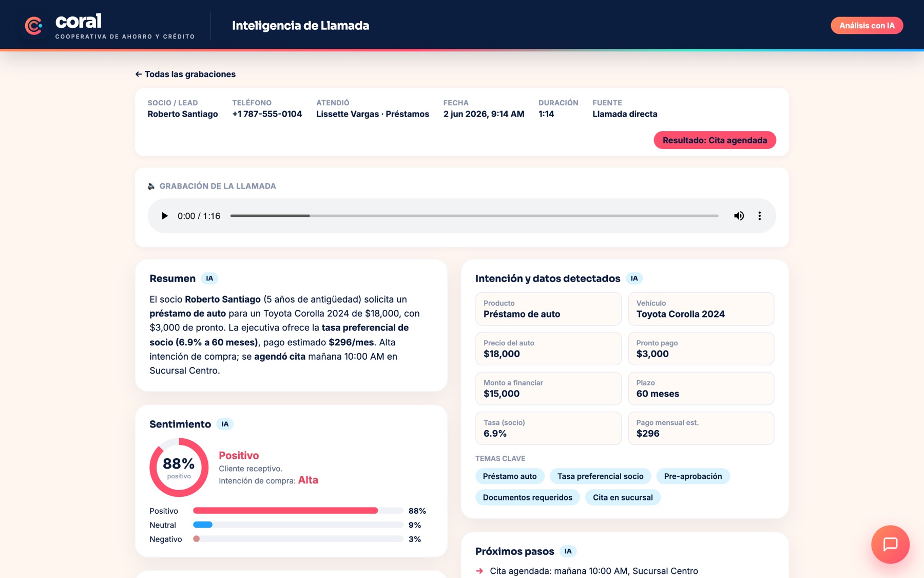Click the 88% sentiment donut chart

[x=179, y=468]
